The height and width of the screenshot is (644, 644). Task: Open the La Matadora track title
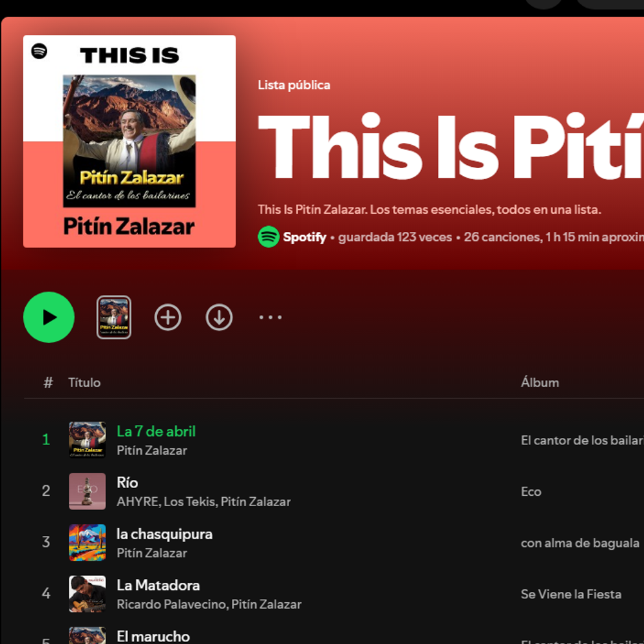[158, 585]
